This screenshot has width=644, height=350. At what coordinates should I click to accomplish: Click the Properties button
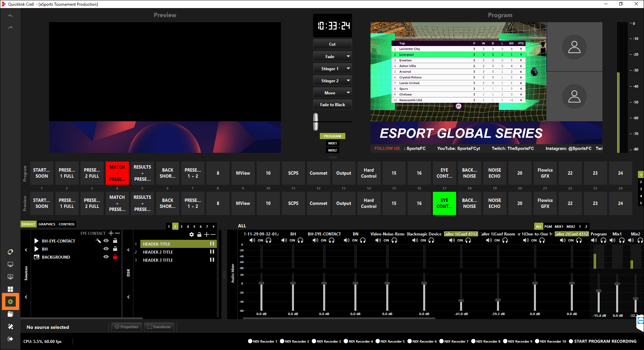coord(127,327)
